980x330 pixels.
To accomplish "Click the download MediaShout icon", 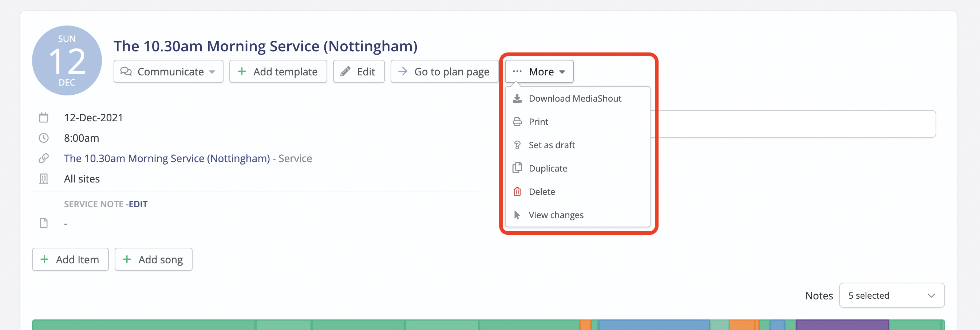I will 517,98.
